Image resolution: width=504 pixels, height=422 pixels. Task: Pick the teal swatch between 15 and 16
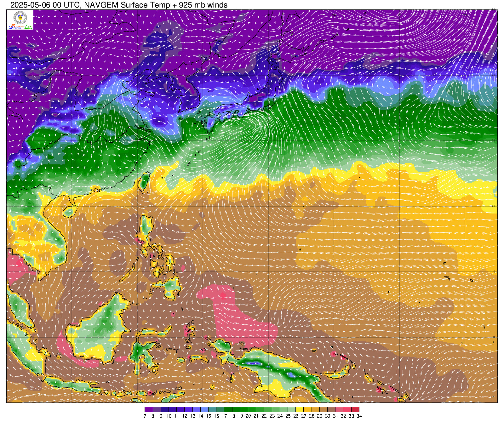click(x=212, y=410)
